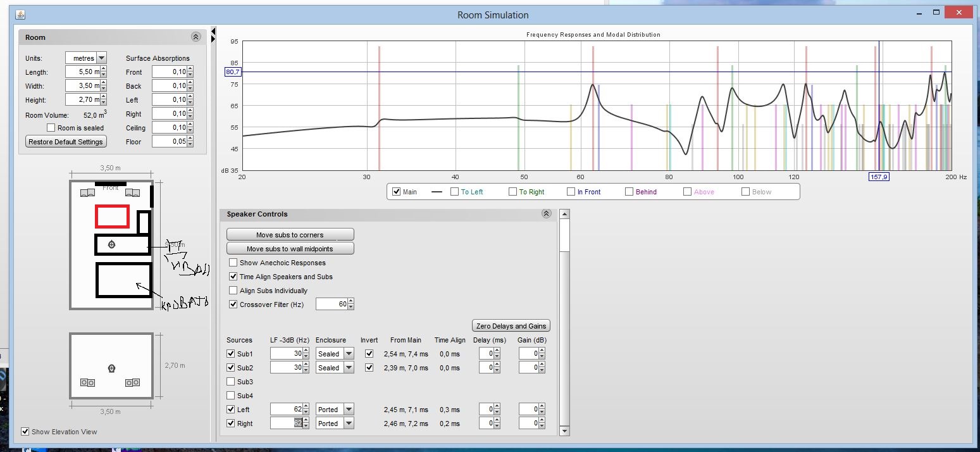The width and height of the screenshot is (980, 452).
Task: Open Sub1 Enclosure dropdown set to Sealed
Action: 349,354
